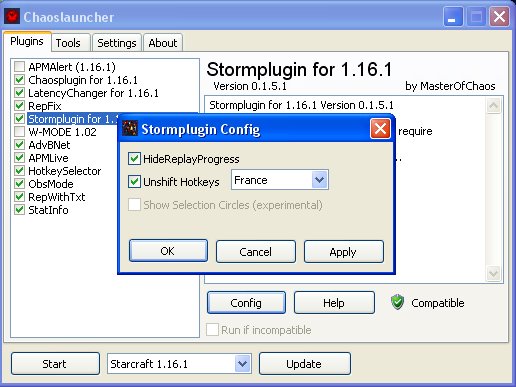Click the Update button
The image size is (516, 387).
point(304,364)
